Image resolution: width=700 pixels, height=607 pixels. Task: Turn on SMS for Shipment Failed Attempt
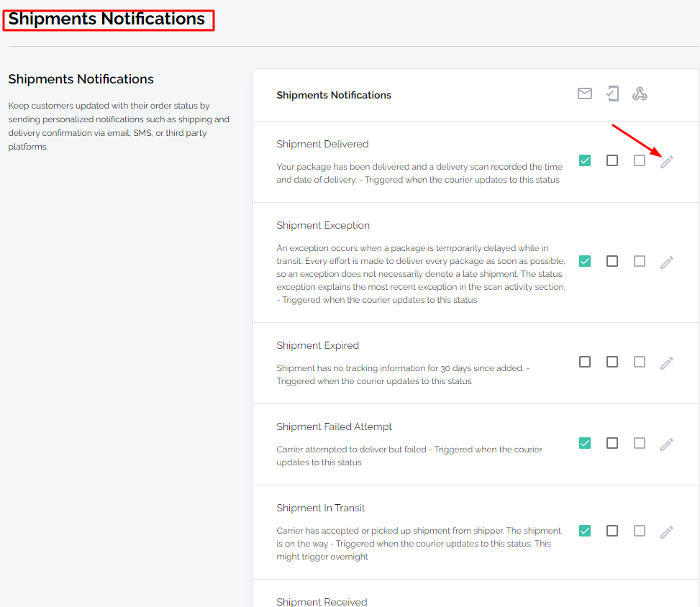612,443
